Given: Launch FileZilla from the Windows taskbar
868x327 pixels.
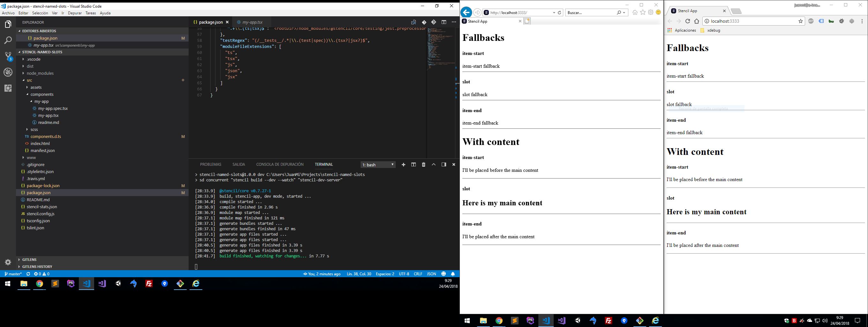Looking at the screenshot, I should pyautogui.click(x=149, y=284).
